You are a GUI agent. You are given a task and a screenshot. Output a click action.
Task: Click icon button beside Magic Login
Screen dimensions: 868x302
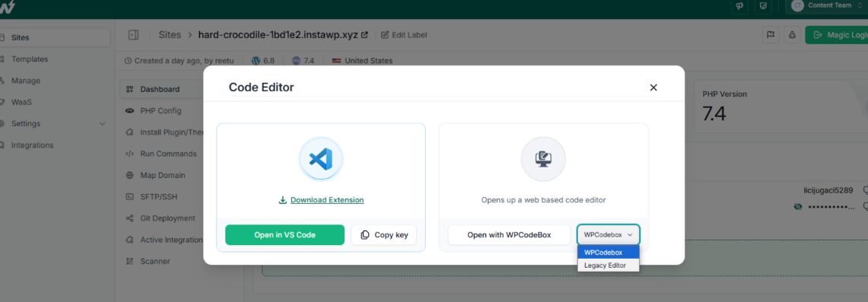tap(792, 35)
